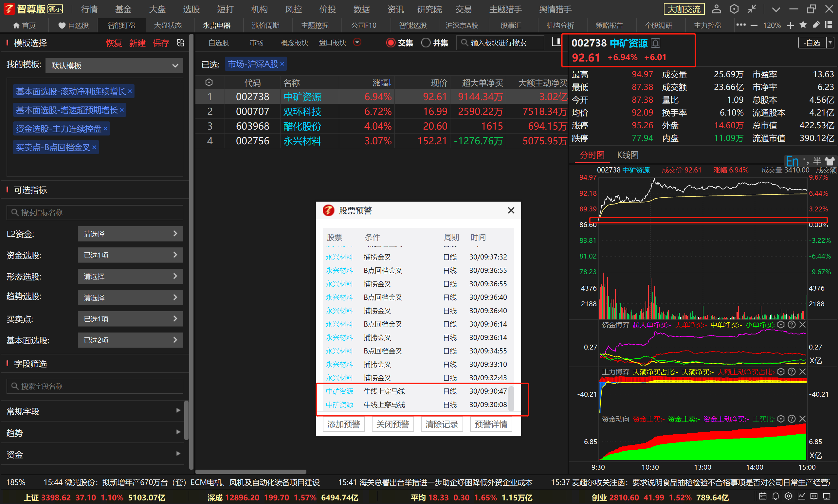Open the 行情 menu
Image resolution: width=838 pixels, height=504 pixels.
click(89, 9)
